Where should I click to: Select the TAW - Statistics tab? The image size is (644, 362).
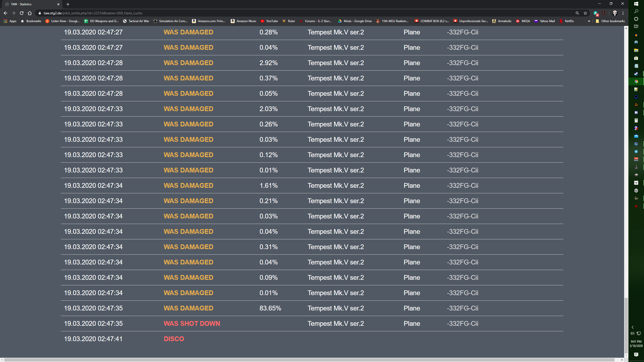(x=30, y=4)
